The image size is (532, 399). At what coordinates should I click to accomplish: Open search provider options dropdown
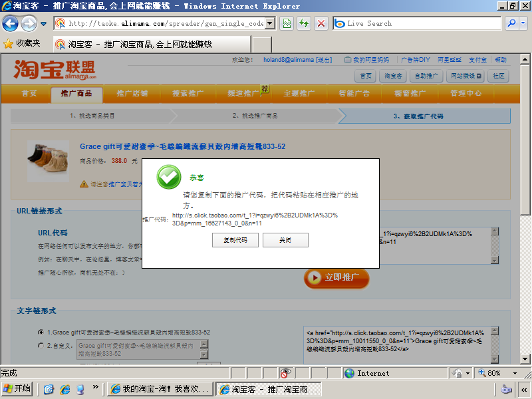(523, 23)
